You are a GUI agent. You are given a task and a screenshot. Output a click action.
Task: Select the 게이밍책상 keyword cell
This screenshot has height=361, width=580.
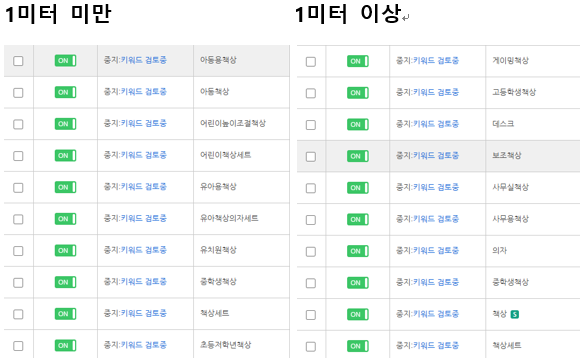coord(510,61)
